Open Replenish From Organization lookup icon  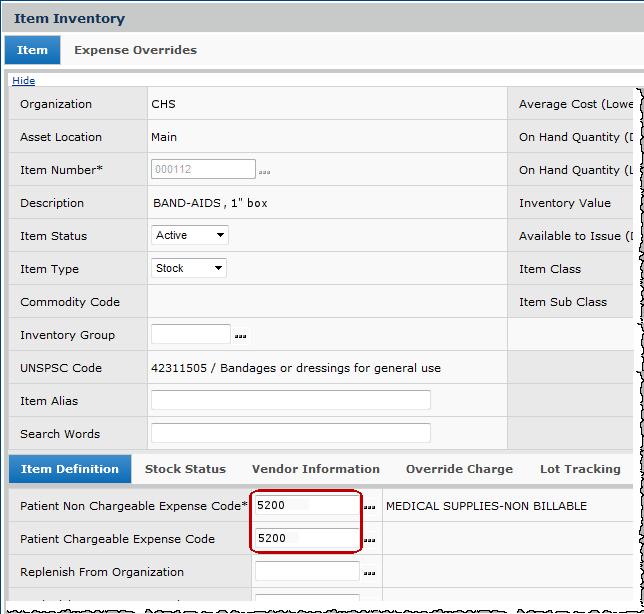[369, 573]
